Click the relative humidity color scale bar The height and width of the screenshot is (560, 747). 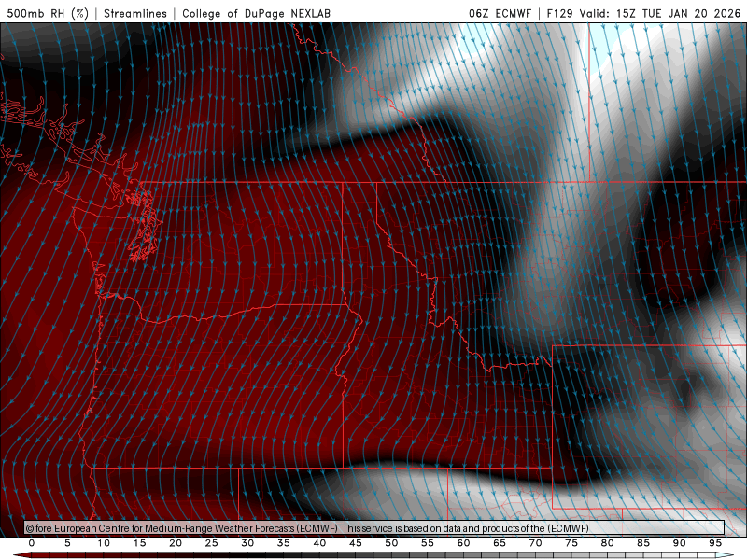click(x=373, y=555)
